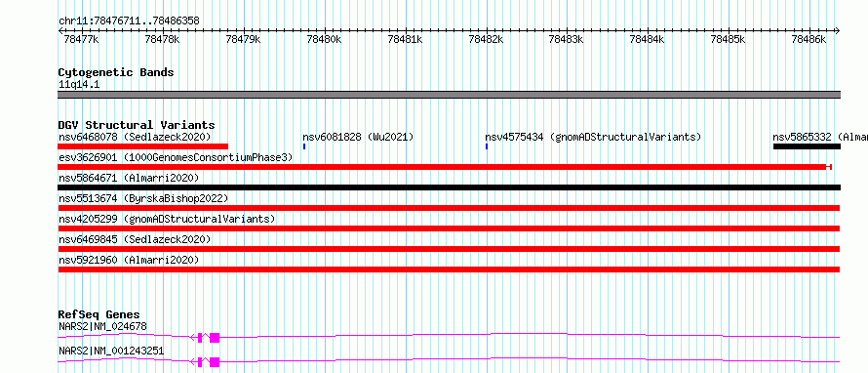Select the large magenta exon of NM_001243251
The image size is (868, 373).
215,362
